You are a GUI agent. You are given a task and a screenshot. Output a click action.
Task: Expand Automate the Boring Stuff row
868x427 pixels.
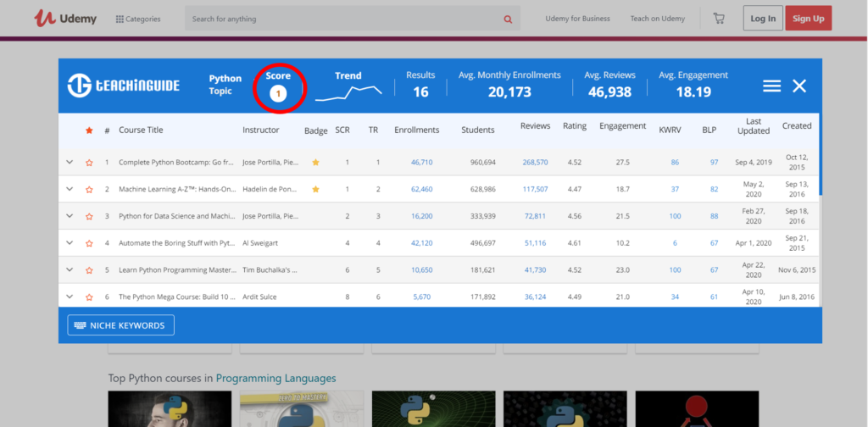coord(70,243)
